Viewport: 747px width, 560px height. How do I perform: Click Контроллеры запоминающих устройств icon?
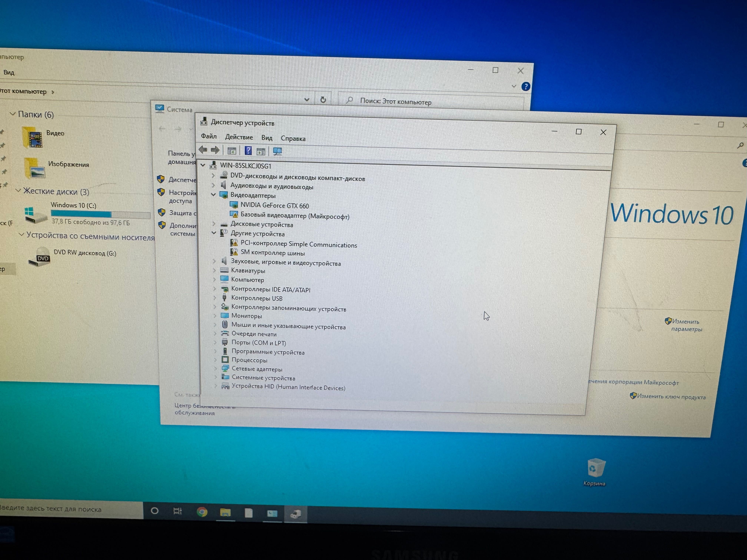pos(225,306)
